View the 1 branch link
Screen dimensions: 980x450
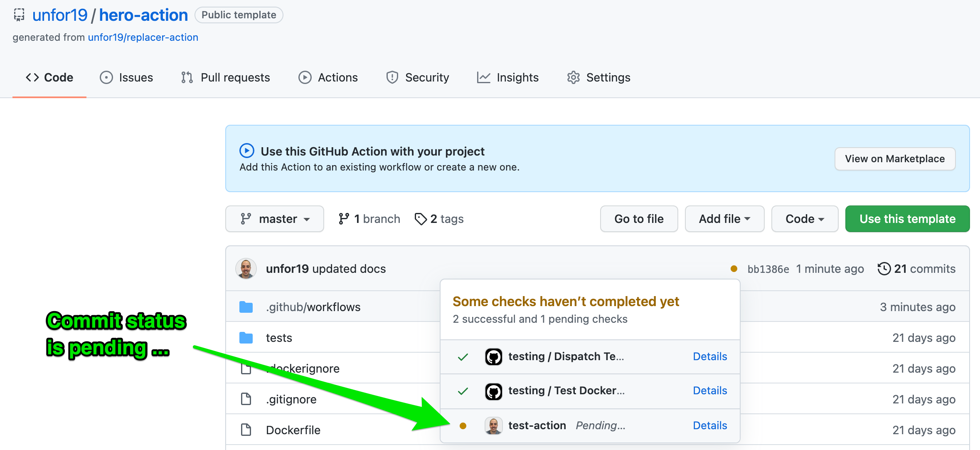click(369, 219)
